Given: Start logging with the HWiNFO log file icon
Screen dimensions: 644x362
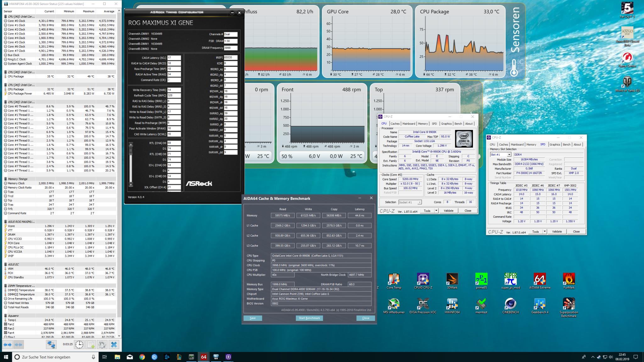Looking at the screenshot, I should (x=91, y=345).
